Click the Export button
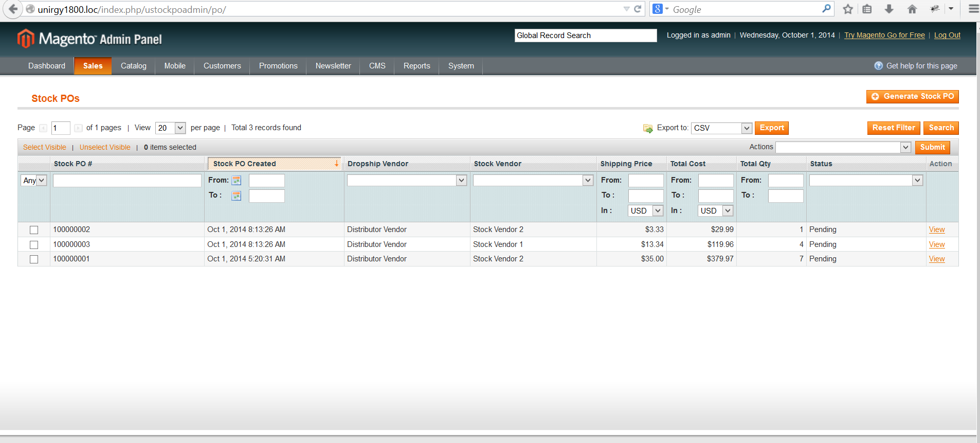 (772, 128)
